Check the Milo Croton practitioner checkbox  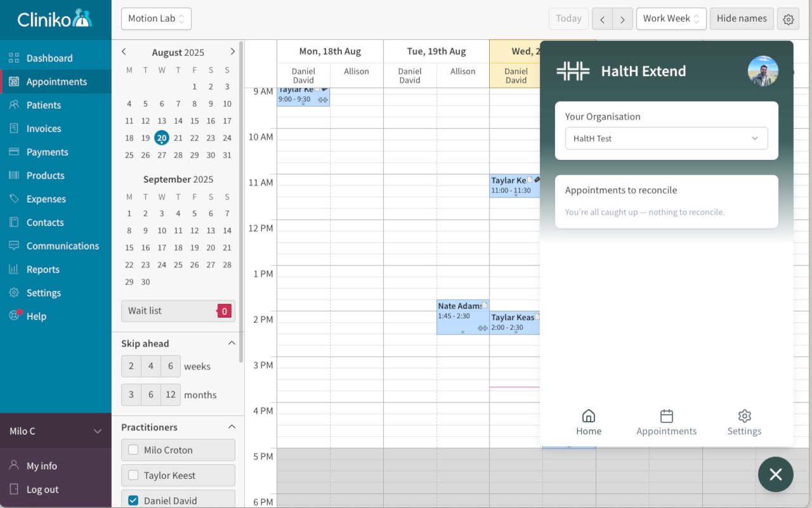click(133, 450)
